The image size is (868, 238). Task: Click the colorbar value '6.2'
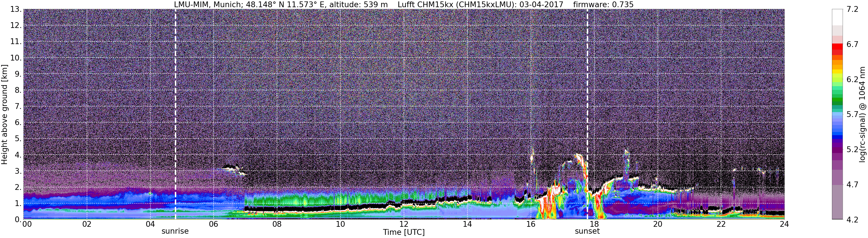852,80
